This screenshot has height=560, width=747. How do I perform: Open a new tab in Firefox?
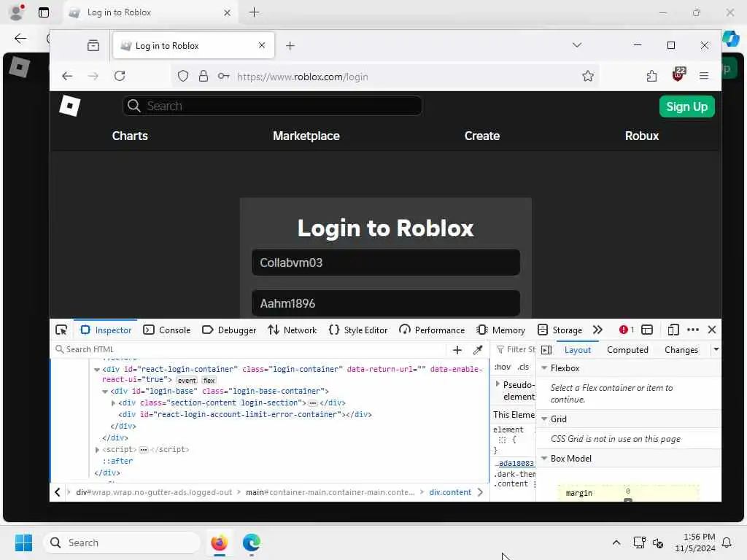coord(290,46)
